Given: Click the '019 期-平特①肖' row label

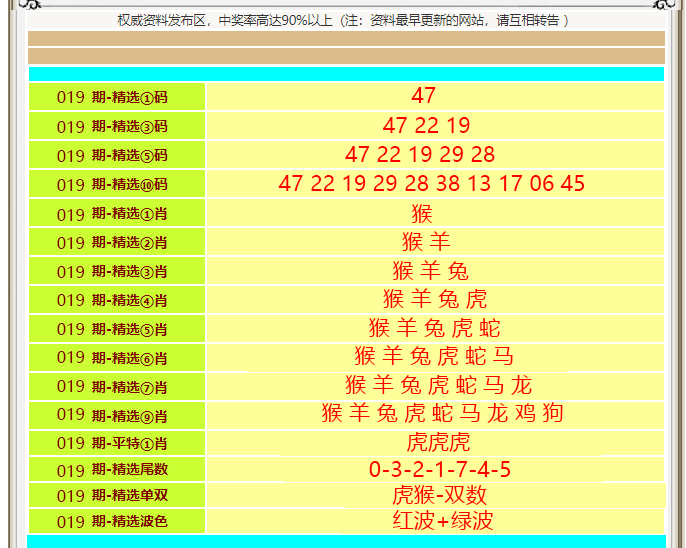Looking at the screenshot, I should (113, 443).
